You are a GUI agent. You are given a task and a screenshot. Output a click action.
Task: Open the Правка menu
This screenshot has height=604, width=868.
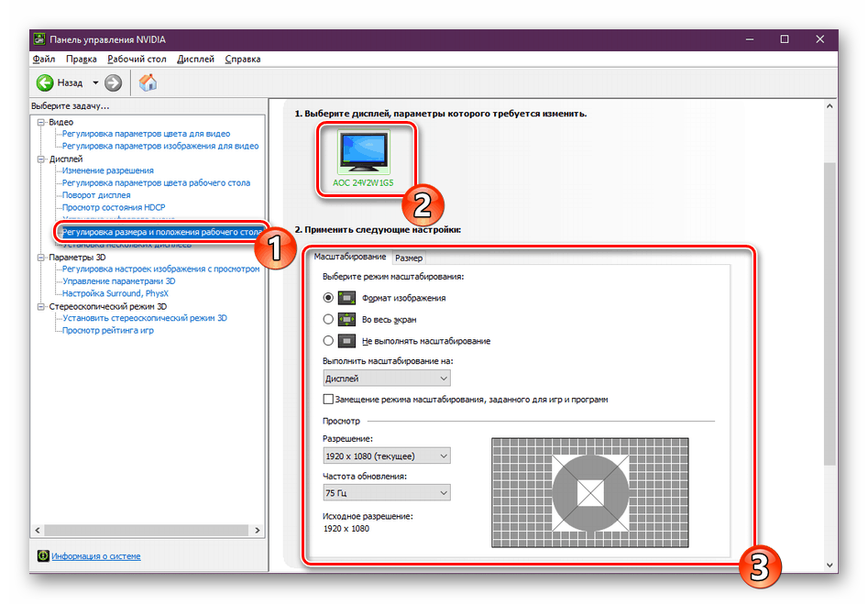point(82,60)
